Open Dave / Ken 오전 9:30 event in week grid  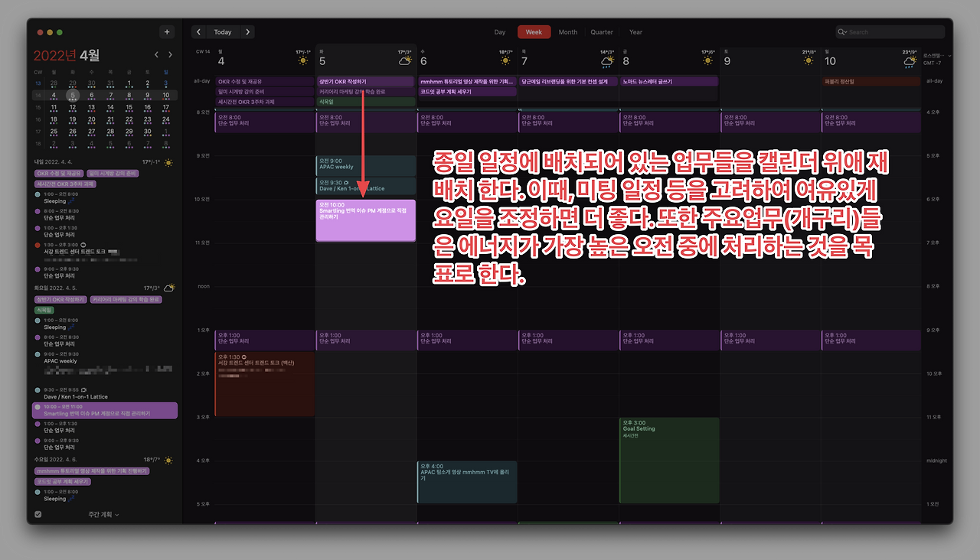point(365,186)
